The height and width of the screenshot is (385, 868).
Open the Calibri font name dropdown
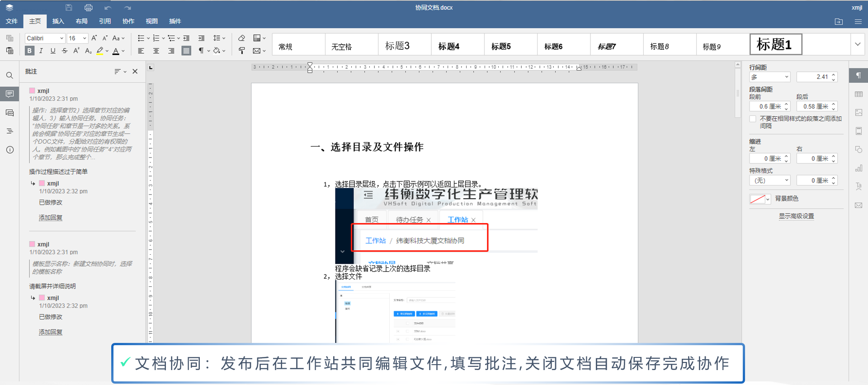pyautogui.click(x=45, y=38)
